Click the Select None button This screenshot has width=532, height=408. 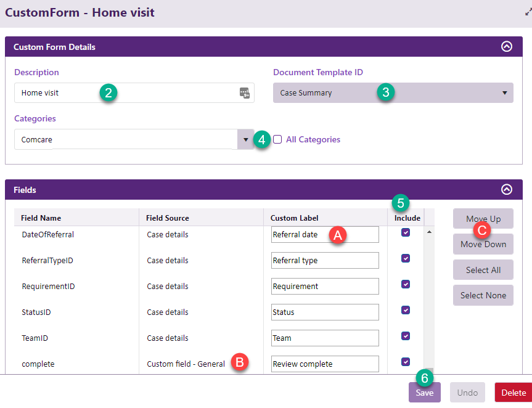(x=483, y=295)
